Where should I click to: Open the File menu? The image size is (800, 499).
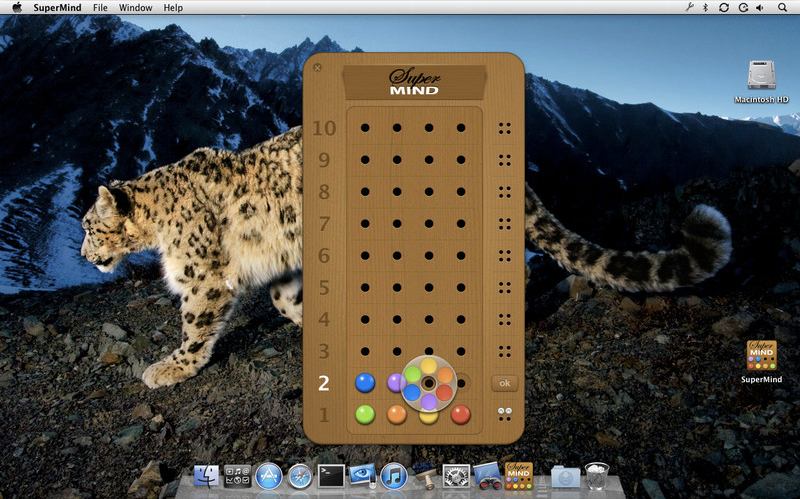[101, 8]
